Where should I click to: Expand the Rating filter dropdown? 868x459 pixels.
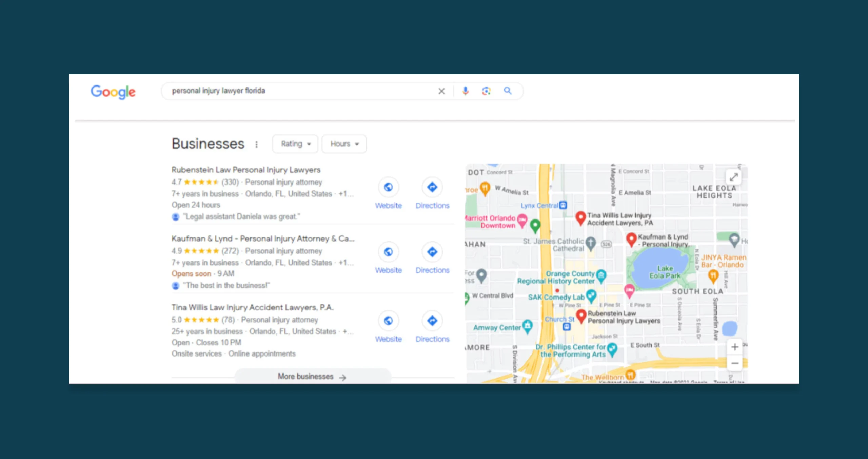point(295,144)
